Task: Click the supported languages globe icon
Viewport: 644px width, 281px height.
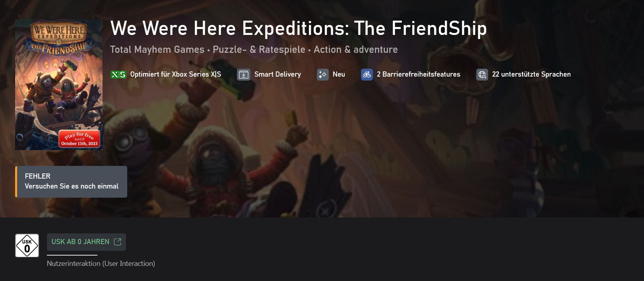Action: pyautogui.click(x=482, y=75)
